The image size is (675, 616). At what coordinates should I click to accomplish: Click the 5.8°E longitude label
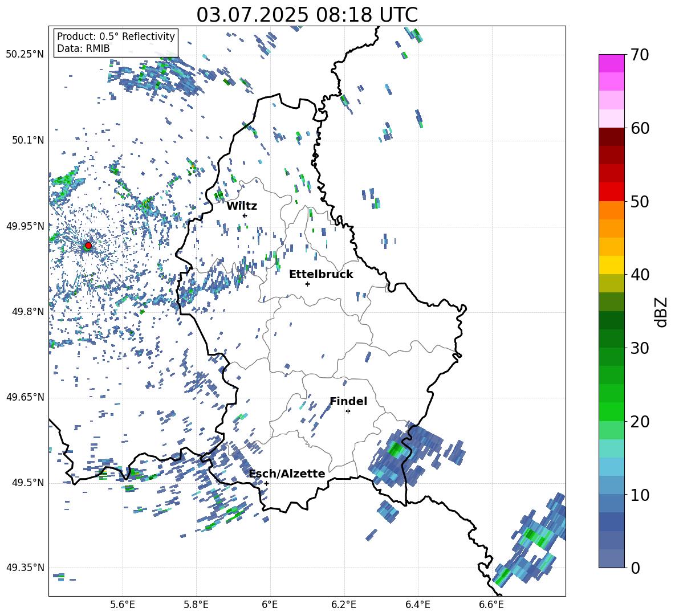[196, 605]
